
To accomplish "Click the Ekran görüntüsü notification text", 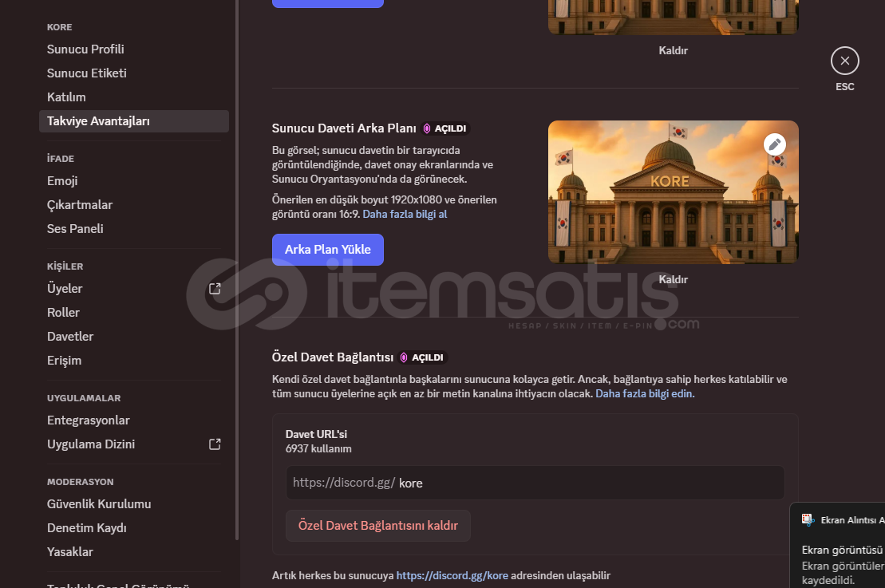I will point(843,551).
